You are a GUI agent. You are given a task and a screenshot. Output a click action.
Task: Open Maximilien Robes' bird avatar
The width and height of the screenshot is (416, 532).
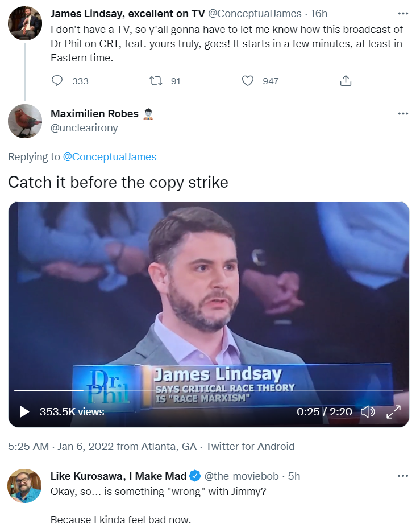coord(25,121)
